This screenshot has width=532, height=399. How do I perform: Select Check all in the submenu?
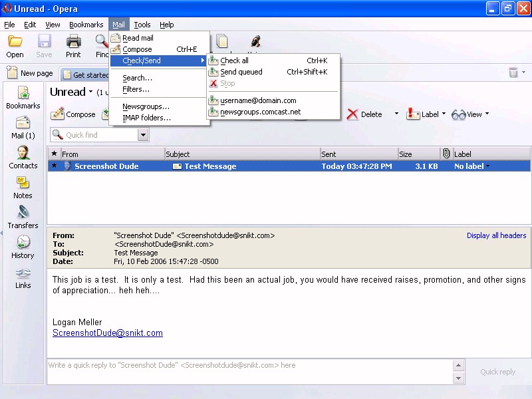[x=273, y=61]
